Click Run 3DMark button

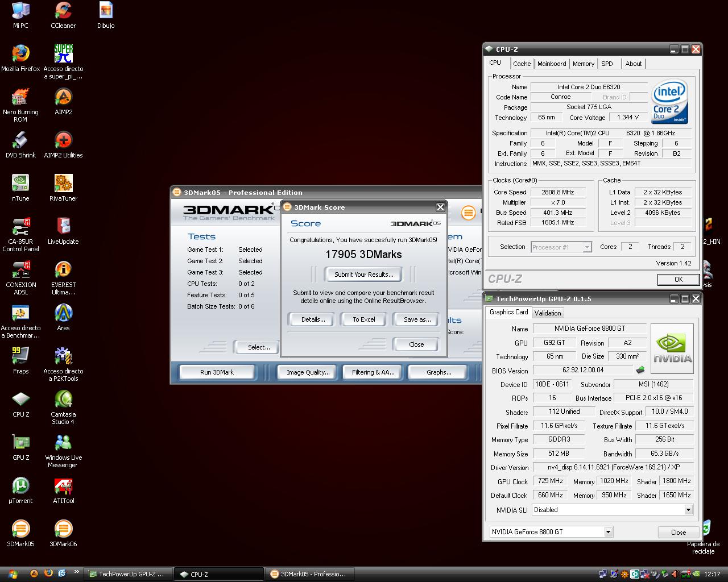[217, 372]
